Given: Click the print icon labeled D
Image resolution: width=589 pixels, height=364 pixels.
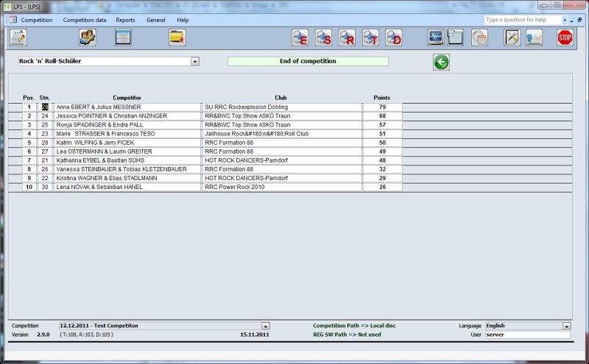Looking at the screenshot, I should pyautogui.click(x=394, y=38).
